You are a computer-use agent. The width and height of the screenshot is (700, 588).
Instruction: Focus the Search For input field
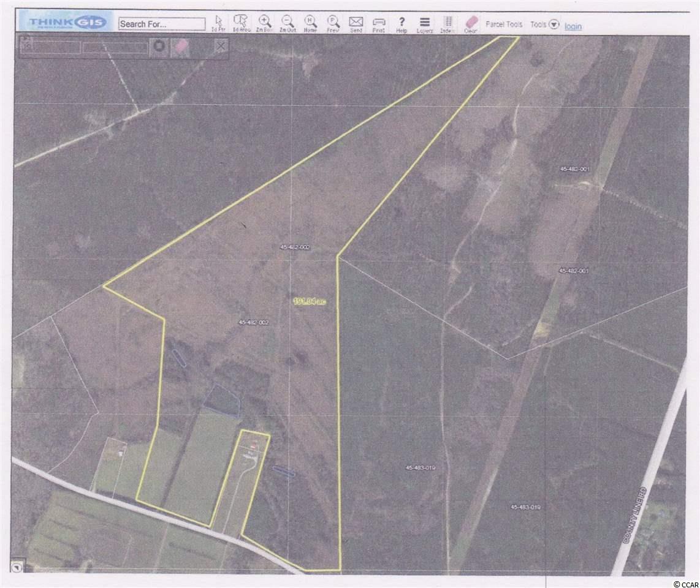point(162,24)
